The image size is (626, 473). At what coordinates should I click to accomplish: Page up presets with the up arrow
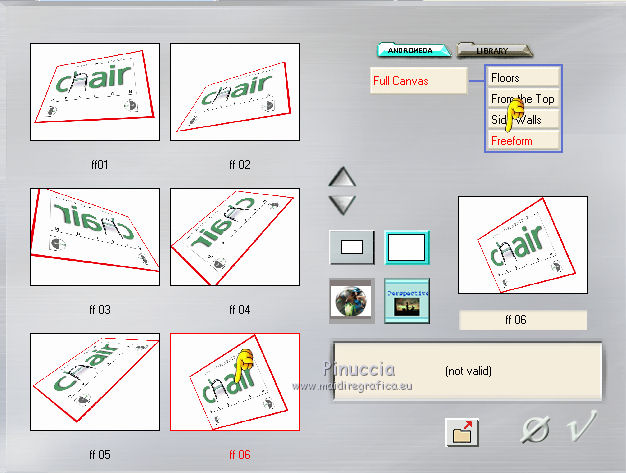[342, 177]
